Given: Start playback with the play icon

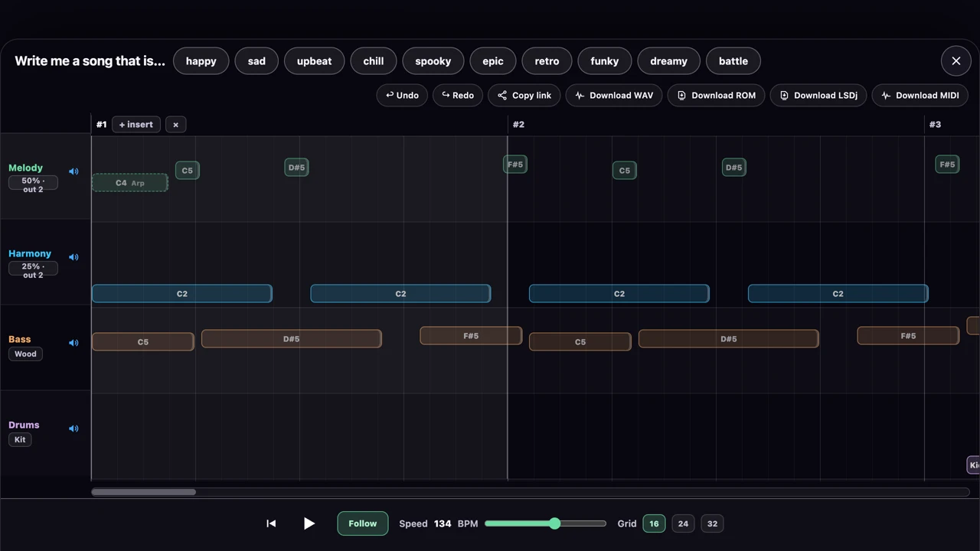Looking at the screenshot, I should click(x=309, y=523).
